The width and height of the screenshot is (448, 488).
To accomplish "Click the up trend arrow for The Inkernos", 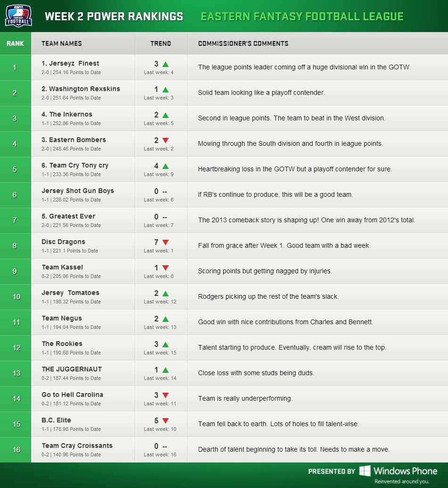I will click(x=166, y=115).
